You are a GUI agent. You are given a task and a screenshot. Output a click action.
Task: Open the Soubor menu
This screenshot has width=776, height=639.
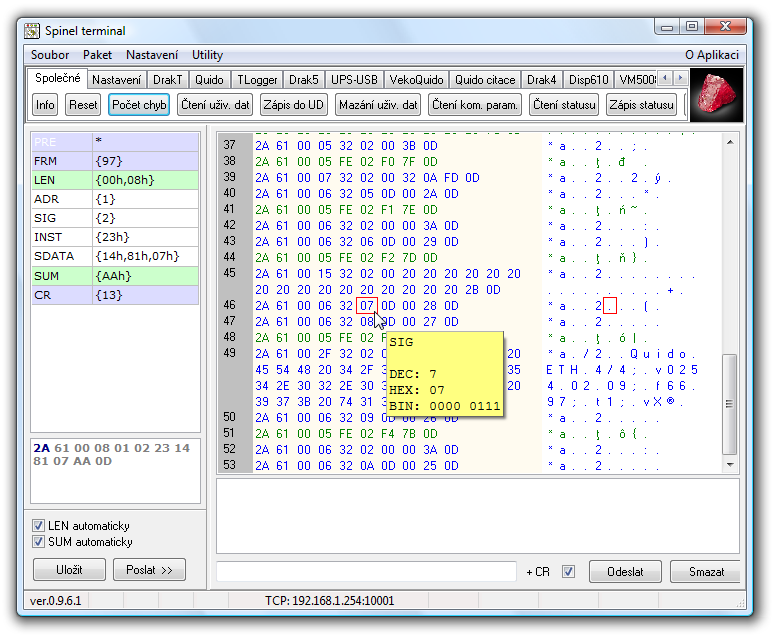[50, 55]
